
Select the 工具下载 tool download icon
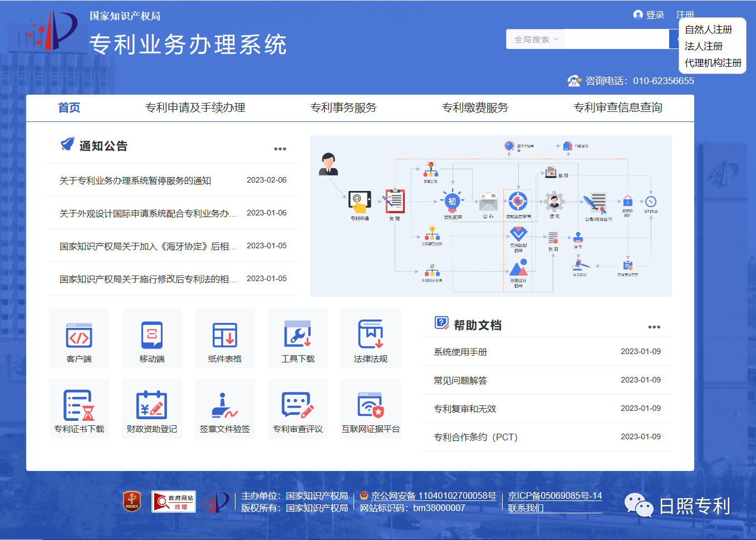tap(298, 338)
